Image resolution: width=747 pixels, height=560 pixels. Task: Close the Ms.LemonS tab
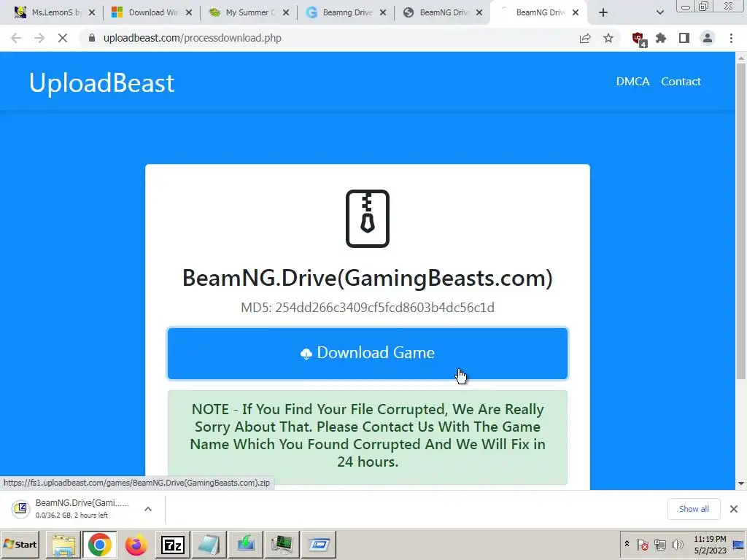[92, 12]
